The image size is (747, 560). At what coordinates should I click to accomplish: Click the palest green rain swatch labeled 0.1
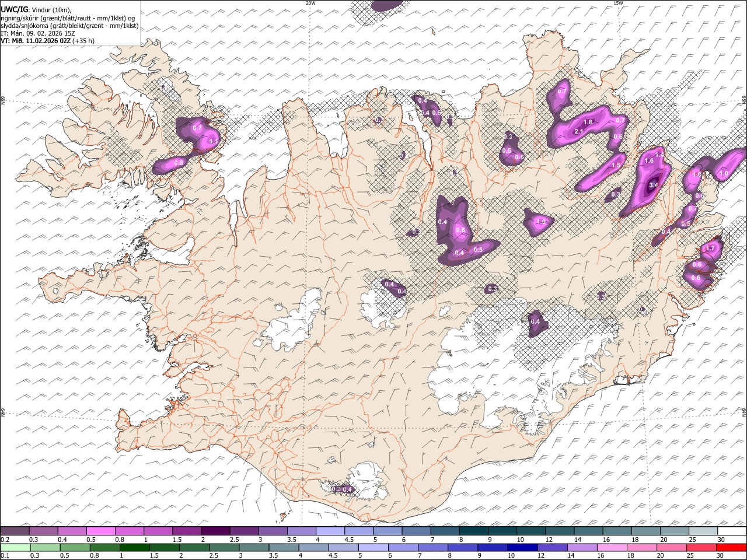point(15,547)
